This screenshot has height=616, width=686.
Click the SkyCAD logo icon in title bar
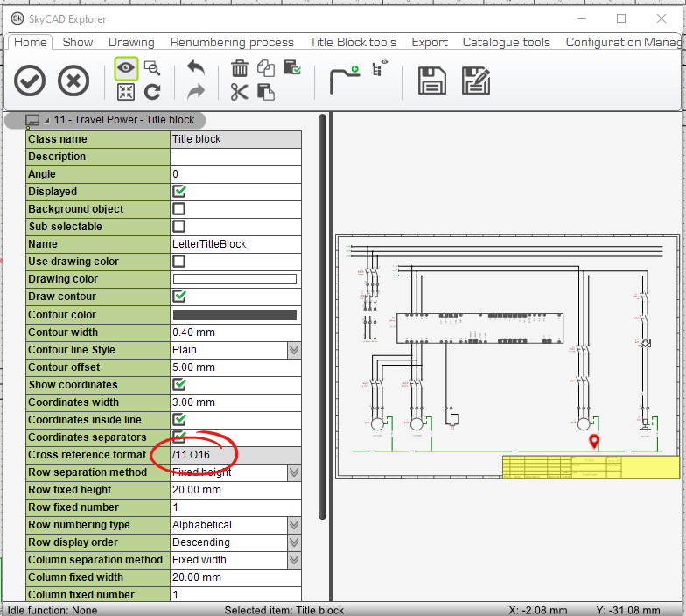coord(17,18)
